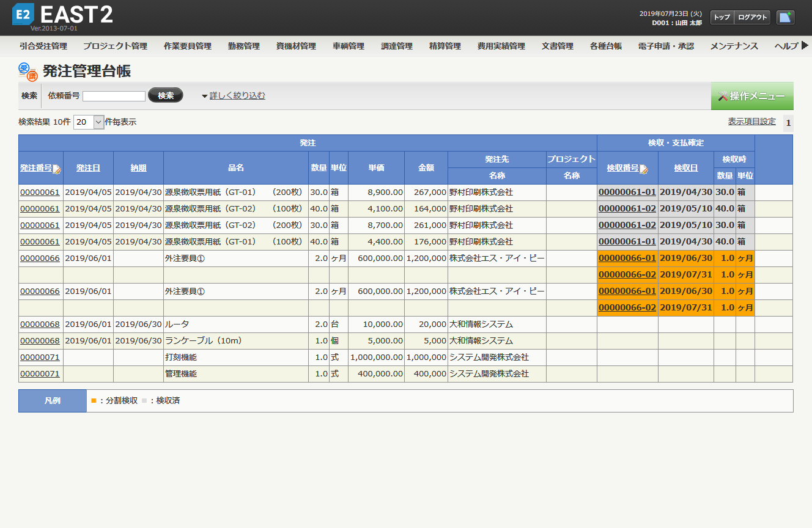
Task: Open the 資機材管理 menu
Action: coord(296,46)
